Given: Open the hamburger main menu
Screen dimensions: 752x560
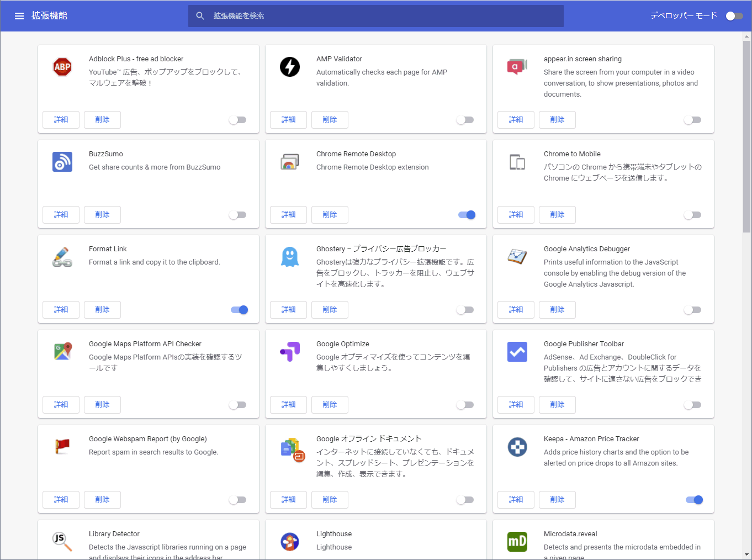Looking at the screenshot, I should 19,16.
